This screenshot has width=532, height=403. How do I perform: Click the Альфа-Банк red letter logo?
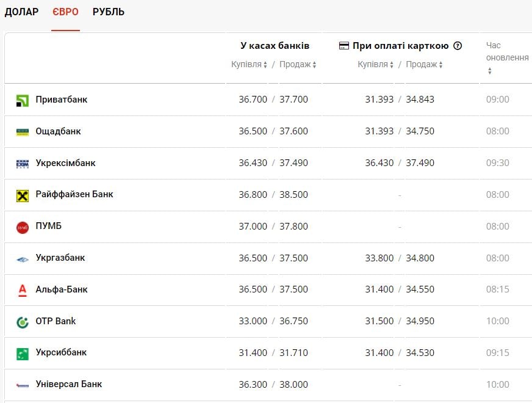click(23, 290)
